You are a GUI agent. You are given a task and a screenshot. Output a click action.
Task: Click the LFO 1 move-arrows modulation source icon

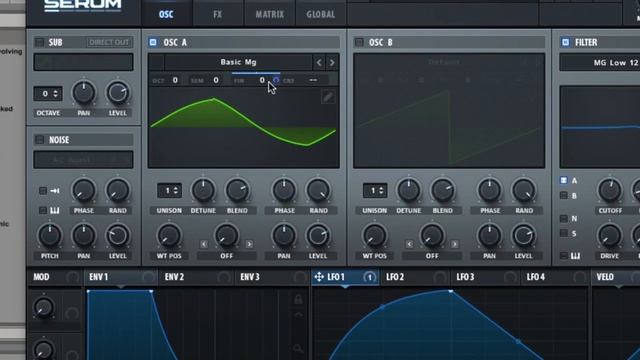click(x=319, y=277)
